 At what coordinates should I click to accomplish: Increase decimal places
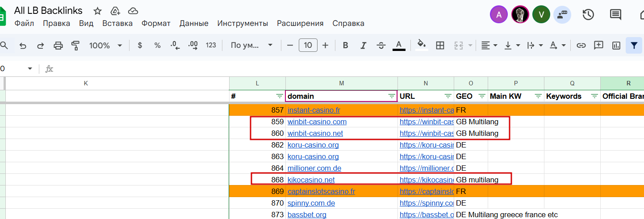click(x=193, y=45)
